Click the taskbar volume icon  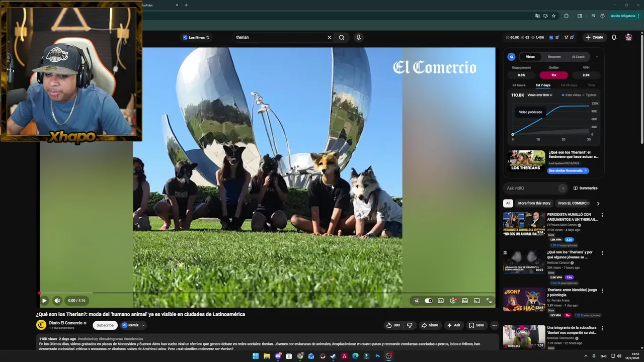pos(619,356)
